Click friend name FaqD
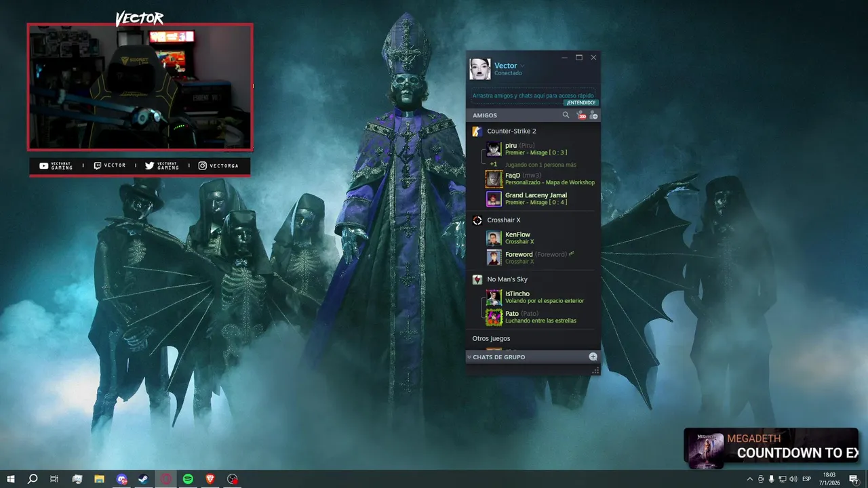Image resolution: width=868 pixels, height=488 pixels. tap(513, 176)
